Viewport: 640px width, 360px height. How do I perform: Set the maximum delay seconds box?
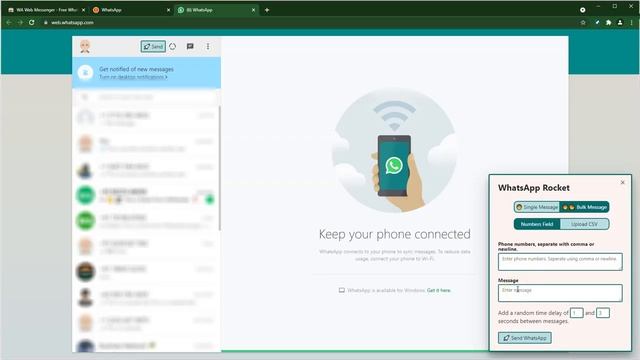tap(603, 313)
